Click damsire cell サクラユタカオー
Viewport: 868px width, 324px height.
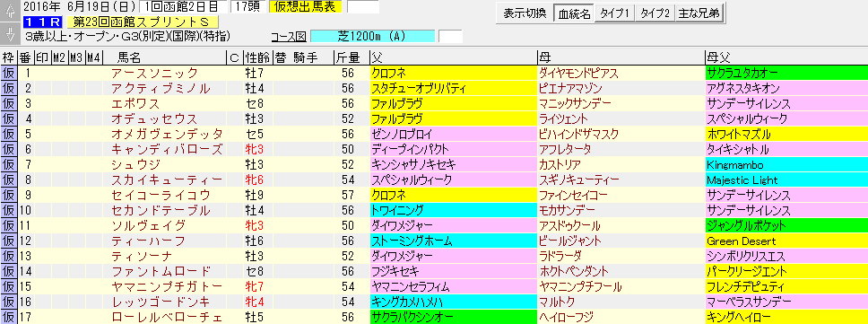tap(786, 73)
